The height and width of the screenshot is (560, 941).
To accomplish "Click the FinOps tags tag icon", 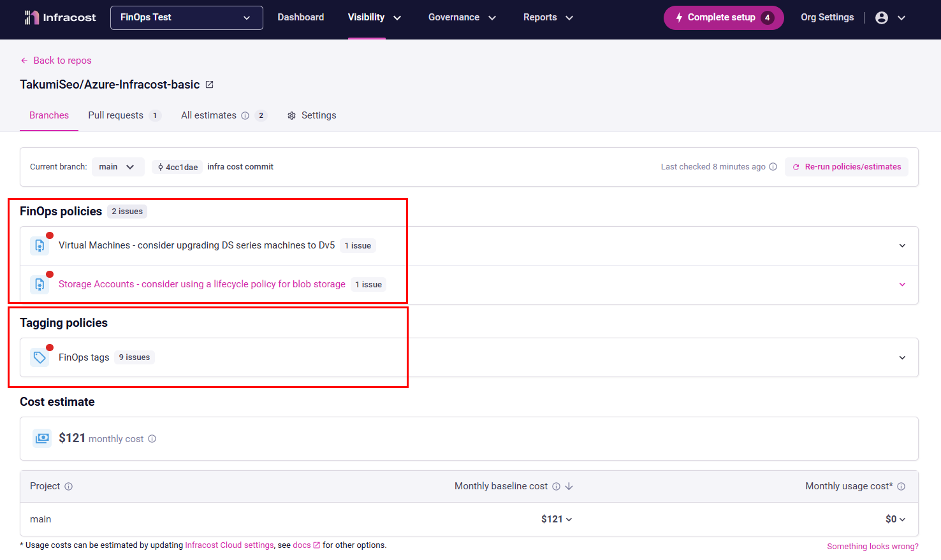I will pyautogui.click(x=40, y=357).
